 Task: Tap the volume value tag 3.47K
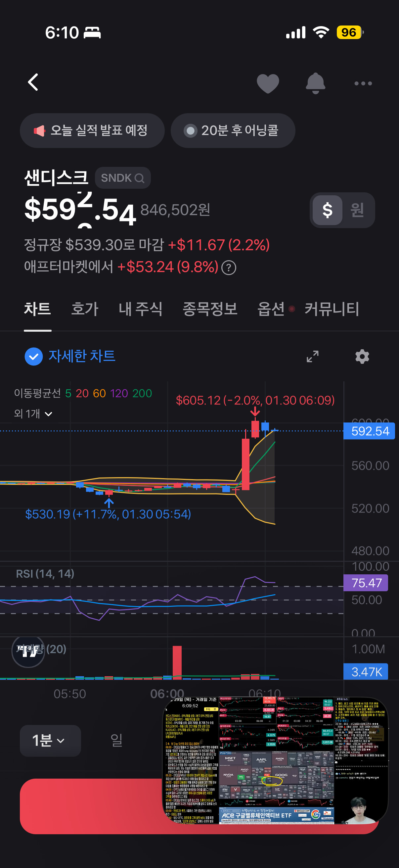(x=366, y=672)
